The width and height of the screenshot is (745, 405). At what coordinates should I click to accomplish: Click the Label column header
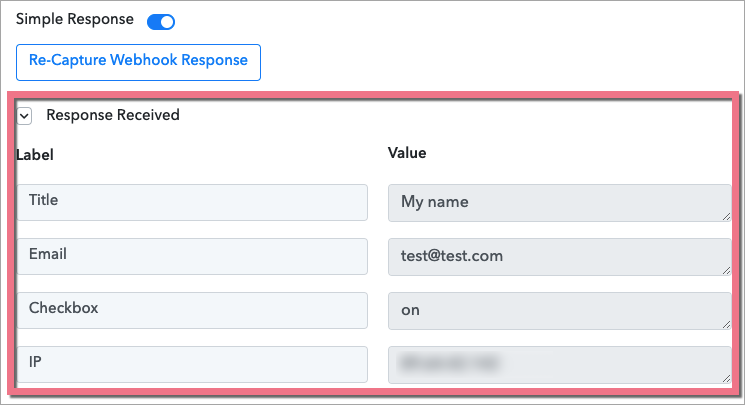35,155
